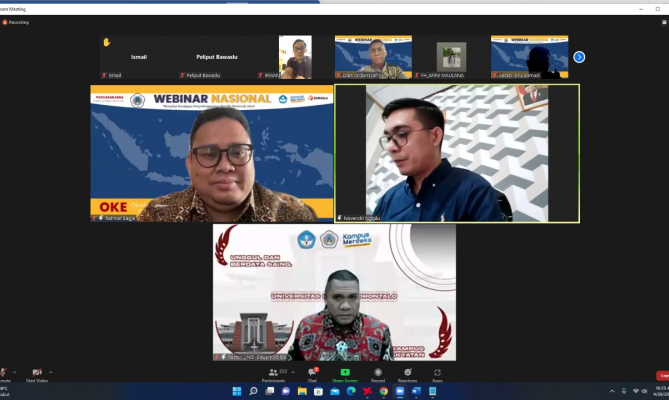Viewport: 669px width, 400px height.
Task: Open the Chat panel
Action: (311, 373)
